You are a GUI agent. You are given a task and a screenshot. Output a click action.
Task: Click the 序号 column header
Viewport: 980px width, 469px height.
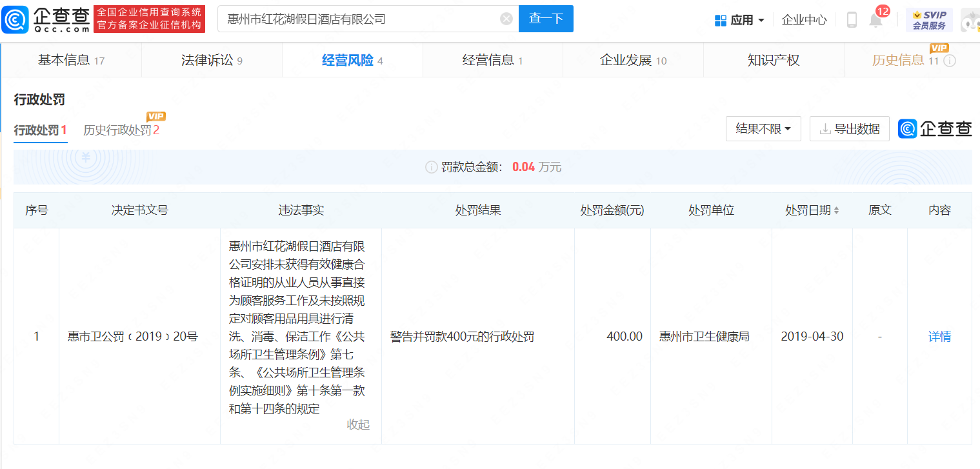pos(37,210)
